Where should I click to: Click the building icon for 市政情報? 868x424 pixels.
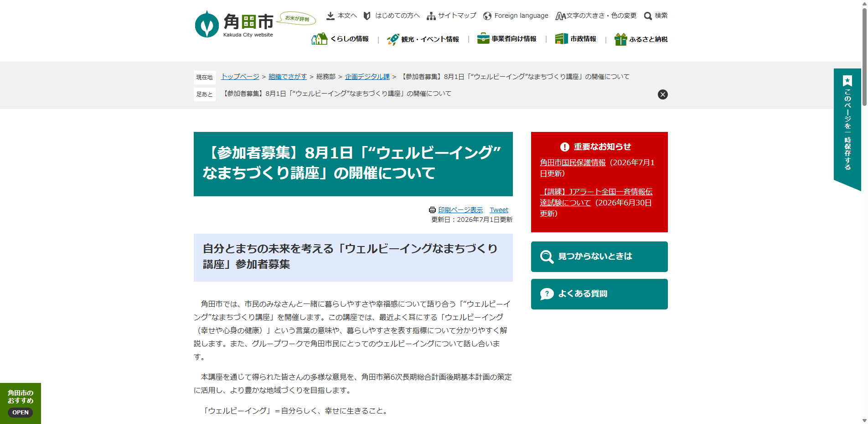coord(561,39)
